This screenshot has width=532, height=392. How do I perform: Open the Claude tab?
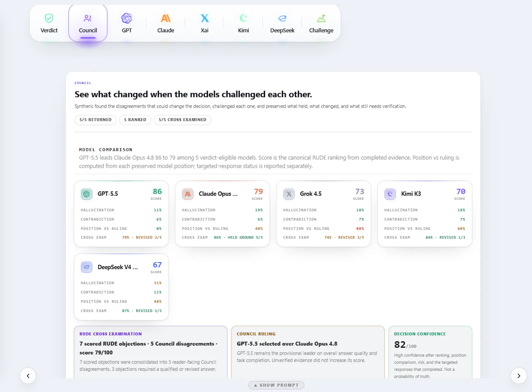(x=166, y=24)
